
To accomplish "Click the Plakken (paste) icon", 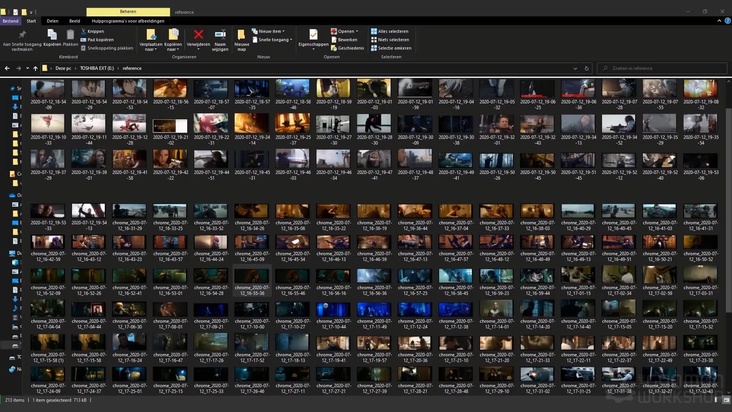I will click(x=70, y=35).
